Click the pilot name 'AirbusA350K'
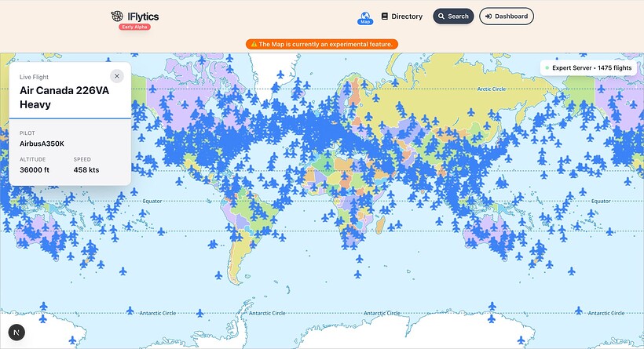This screenshot has width=644, height=349. point(42,144)
